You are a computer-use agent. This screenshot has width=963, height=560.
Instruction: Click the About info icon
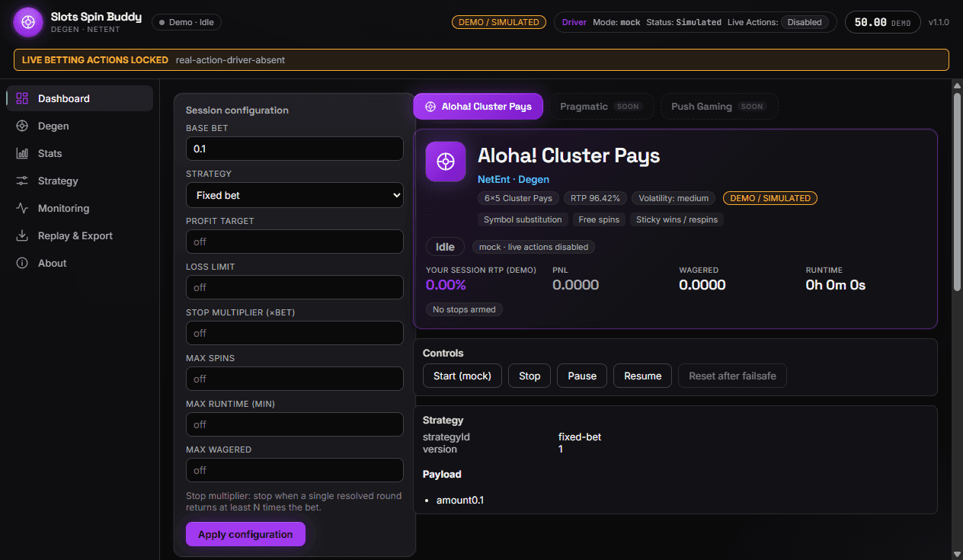tap(22, 263)
